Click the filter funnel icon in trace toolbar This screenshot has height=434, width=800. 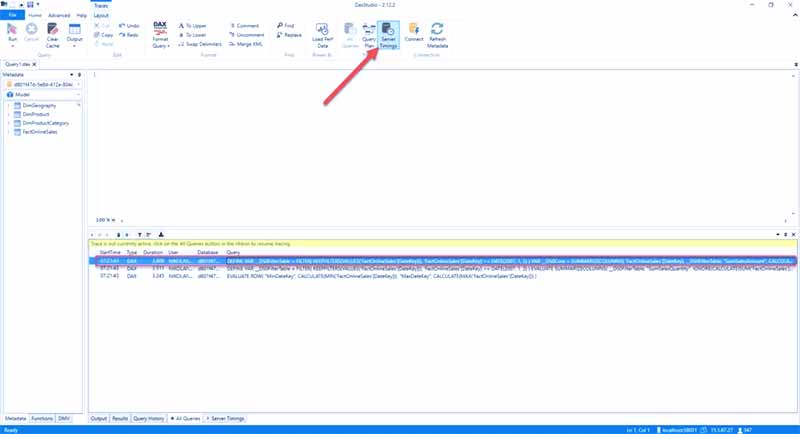coord(139,235)
